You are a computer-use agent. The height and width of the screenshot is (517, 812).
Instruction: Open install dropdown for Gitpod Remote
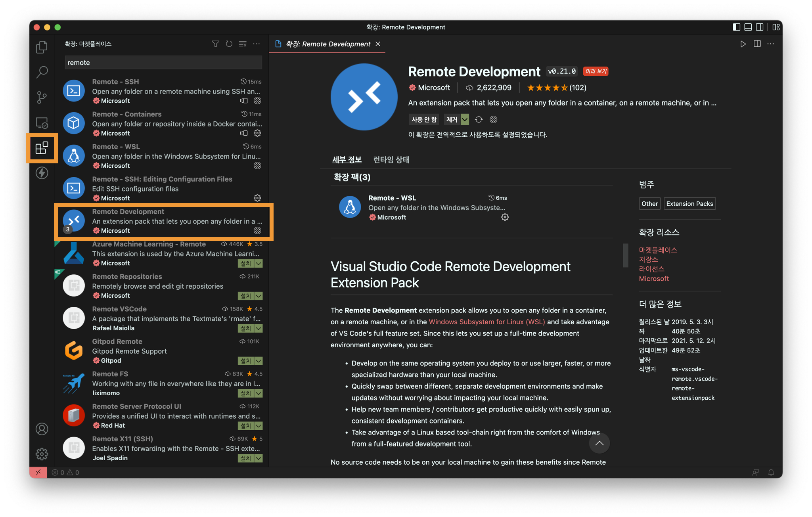coord(259,361)
